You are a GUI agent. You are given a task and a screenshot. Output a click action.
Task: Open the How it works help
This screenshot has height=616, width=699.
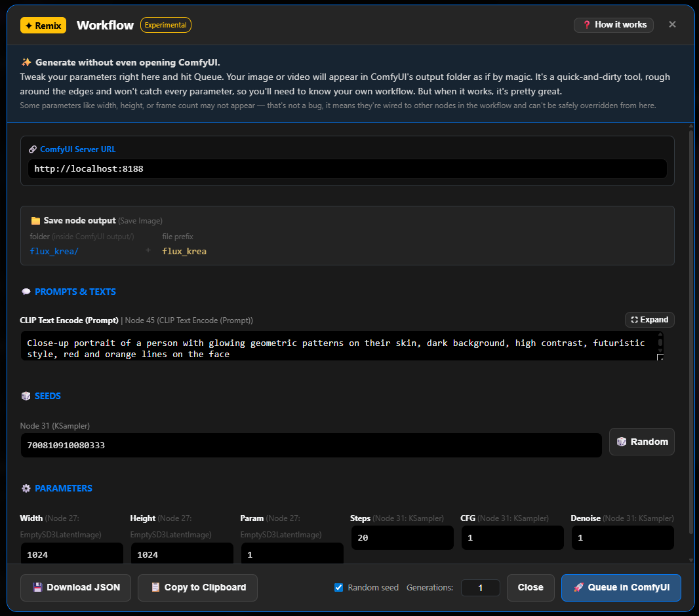[613, 25]
